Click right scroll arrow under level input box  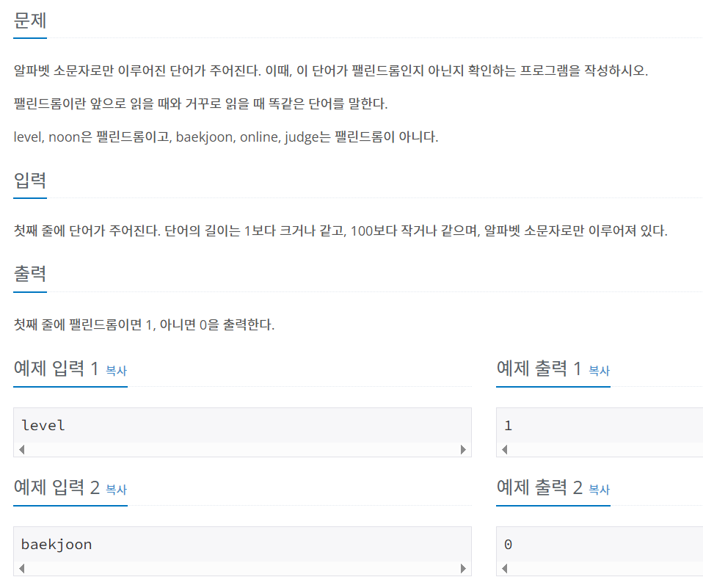pos(464,449)
